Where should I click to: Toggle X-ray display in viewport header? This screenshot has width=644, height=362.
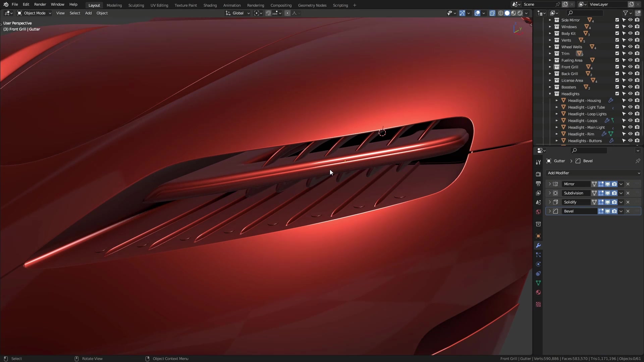pyautogui.click(x=492, y=13)
